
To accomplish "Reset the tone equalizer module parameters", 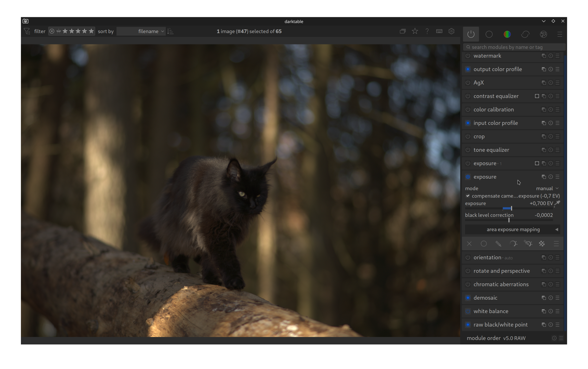I will (x=550, y=150).
